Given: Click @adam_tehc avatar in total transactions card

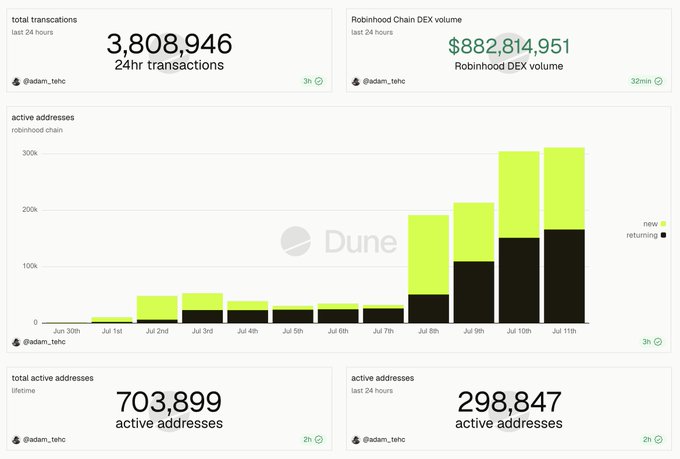Looking at the screenshot, I should pos(16,82).
